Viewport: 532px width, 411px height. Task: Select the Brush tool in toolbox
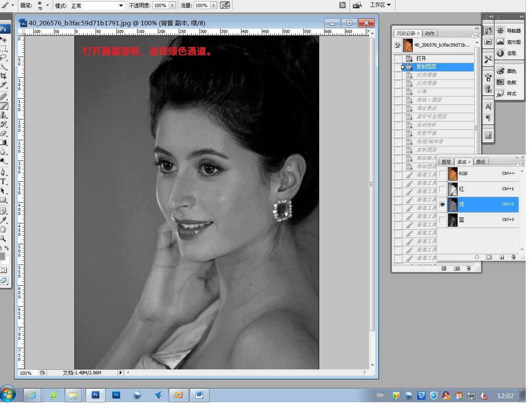click(x=4, y=106)
